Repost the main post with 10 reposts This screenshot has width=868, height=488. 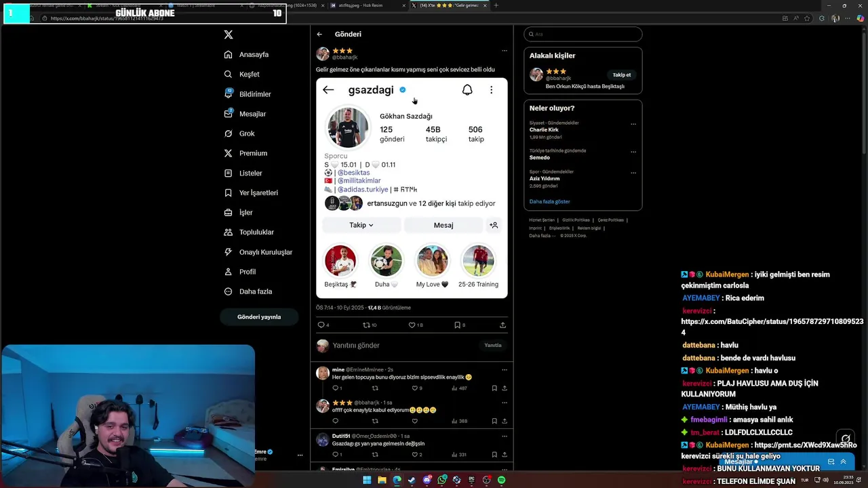click(x=370, y=325)
